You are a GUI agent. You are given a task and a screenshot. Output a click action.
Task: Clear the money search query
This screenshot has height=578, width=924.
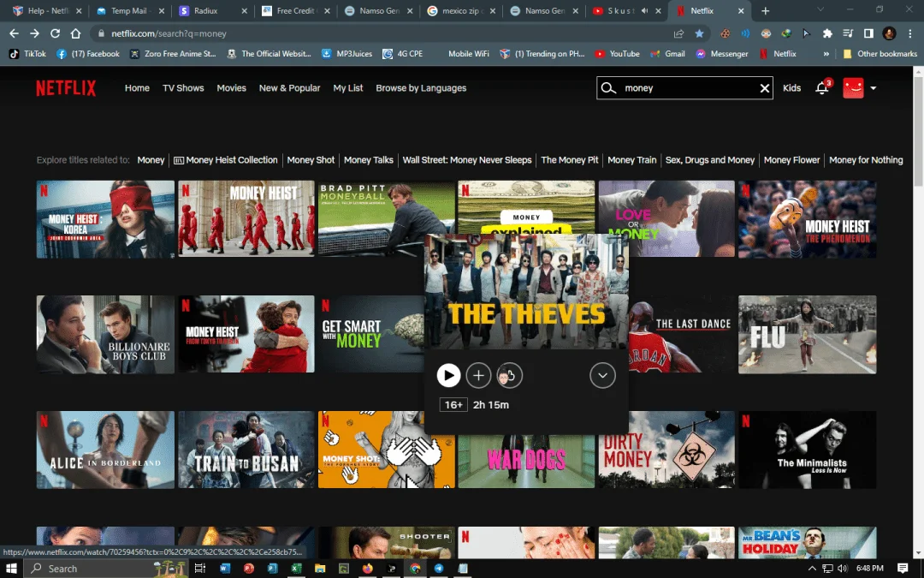point(764,88)
